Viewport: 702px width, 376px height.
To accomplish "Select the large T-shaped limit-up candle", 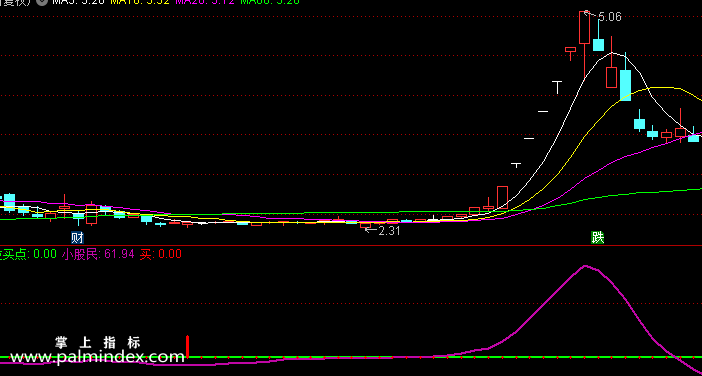I will click(557, 87).
